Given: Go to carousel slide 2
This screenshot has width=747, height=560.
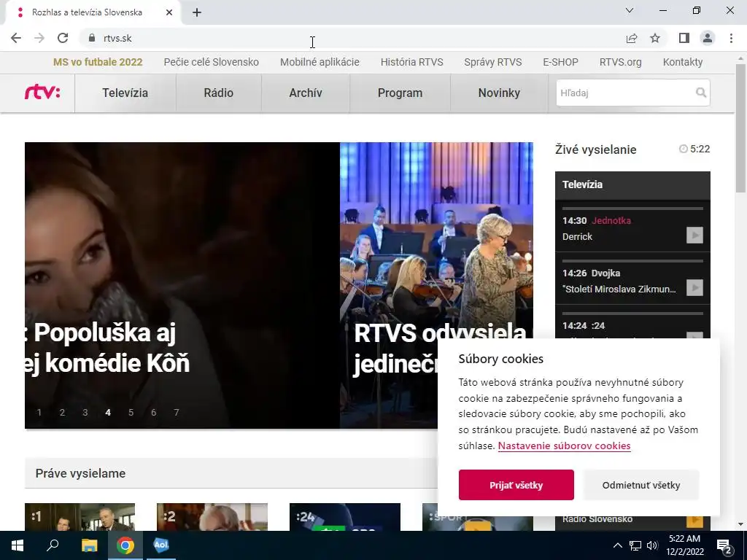Looking at the screenshot, I should [x=62, y=413].
